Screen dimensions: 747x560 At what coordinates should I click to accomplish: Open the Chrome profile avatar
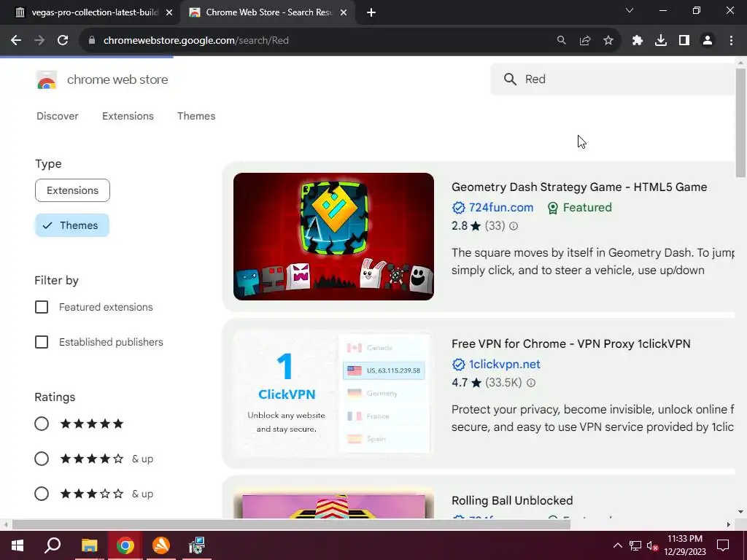tap(708, 41)
